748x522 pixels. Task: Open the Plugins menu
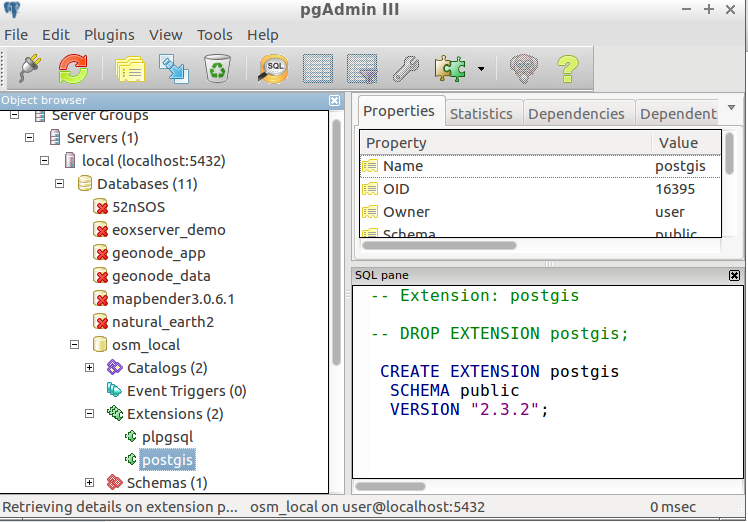tap(109, 35)
